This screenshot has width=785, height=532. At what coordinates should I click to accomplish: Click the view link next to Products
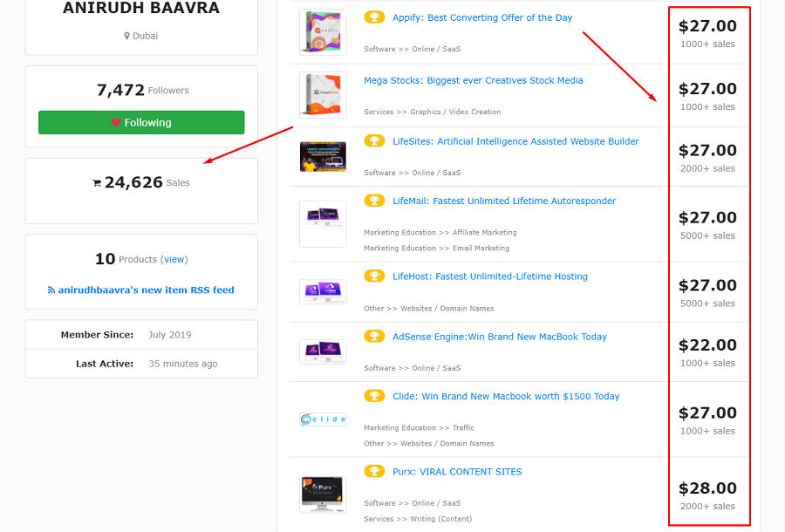point(174,259)
